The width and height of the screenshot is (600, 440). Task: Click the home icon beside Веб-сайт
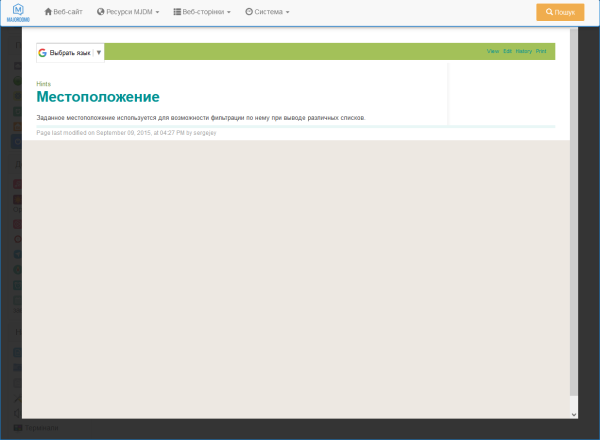tap(48, 11)
